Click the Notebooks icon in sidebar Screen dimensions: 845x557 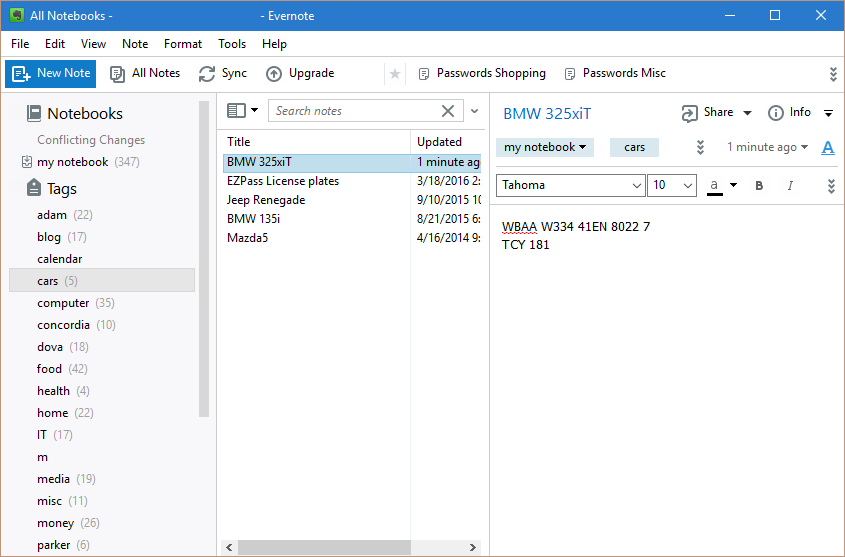pos(33,113)
